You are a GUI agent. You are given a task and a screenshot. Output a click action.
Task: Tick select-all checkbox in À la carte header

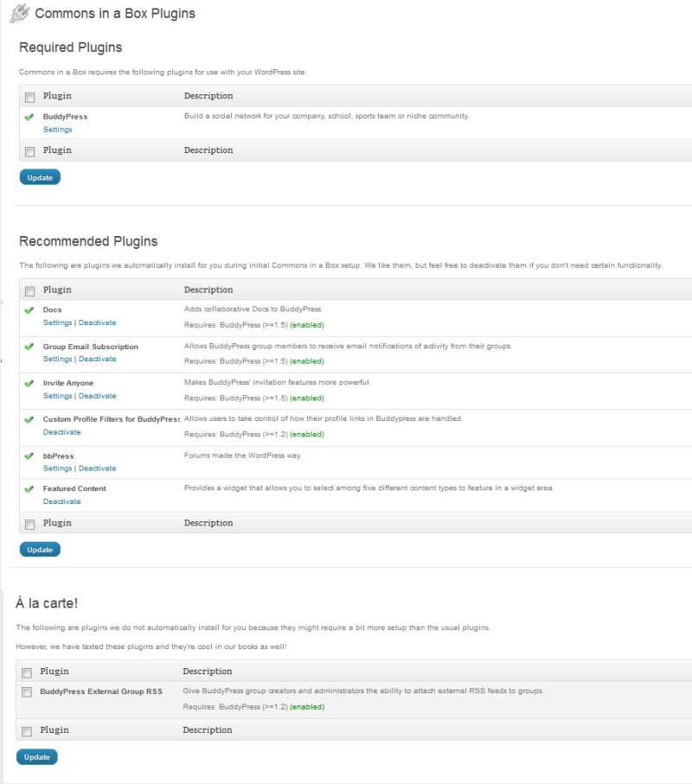[x=27, y=672]
